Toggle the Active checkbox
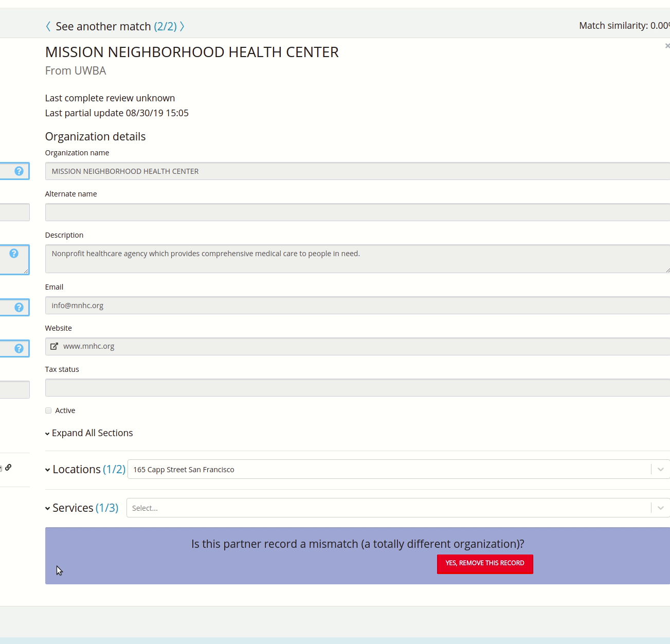 pyautogui.click(x=48, y=410)
